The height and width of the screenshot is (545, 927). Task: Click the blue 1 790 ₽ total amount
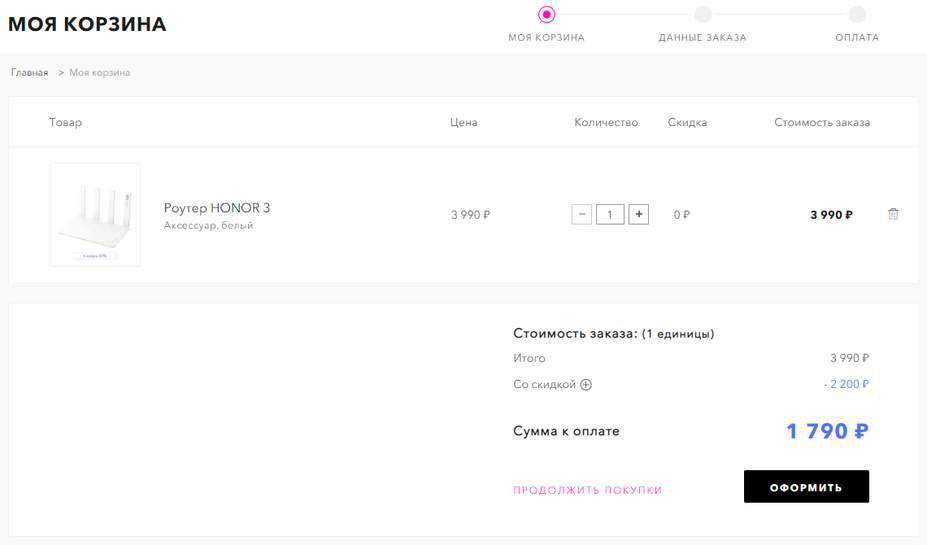[x=827, y=431]
